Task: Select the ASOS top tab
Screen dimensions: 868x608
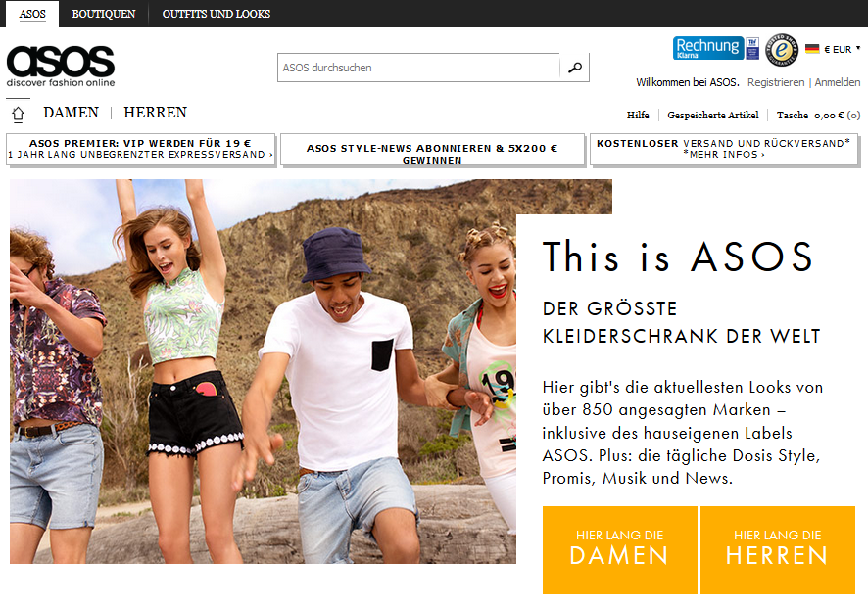Action: [x=32, y=14]
